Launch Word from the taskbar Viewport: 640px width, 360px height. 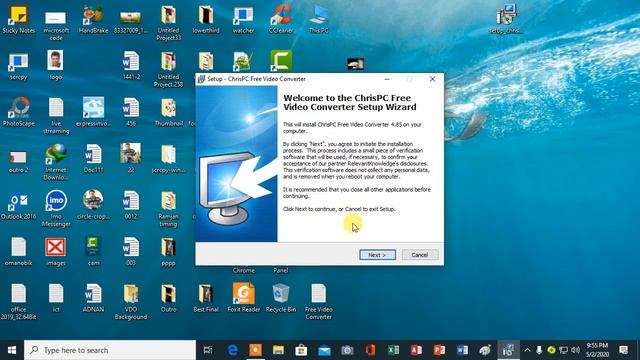[x=462, y=350]
